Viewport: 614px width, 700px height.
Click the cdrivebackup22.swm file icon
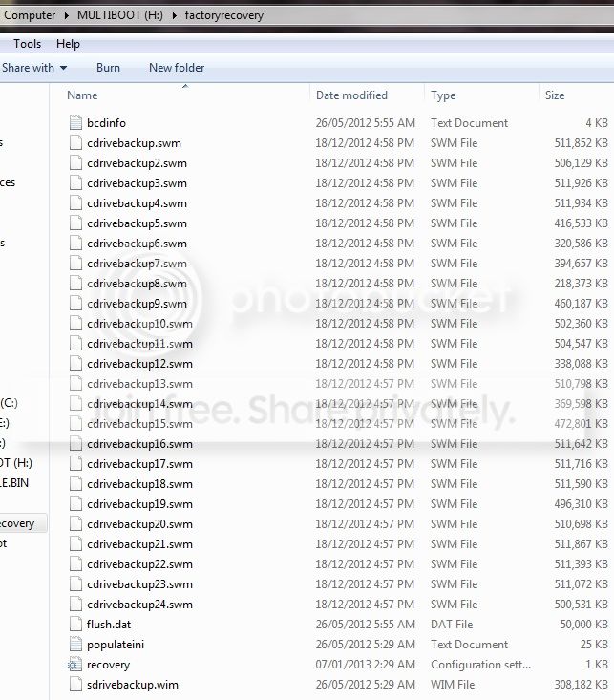click(75, 564)
